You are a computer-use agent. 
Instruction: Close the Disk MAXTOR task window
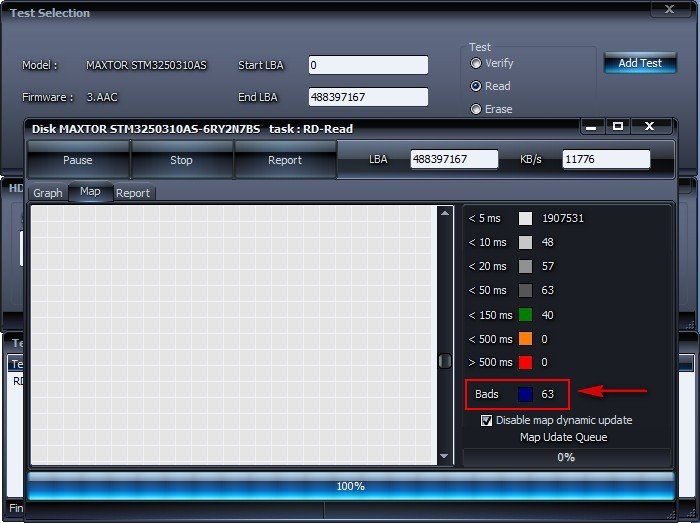click(x=650, y=127)
